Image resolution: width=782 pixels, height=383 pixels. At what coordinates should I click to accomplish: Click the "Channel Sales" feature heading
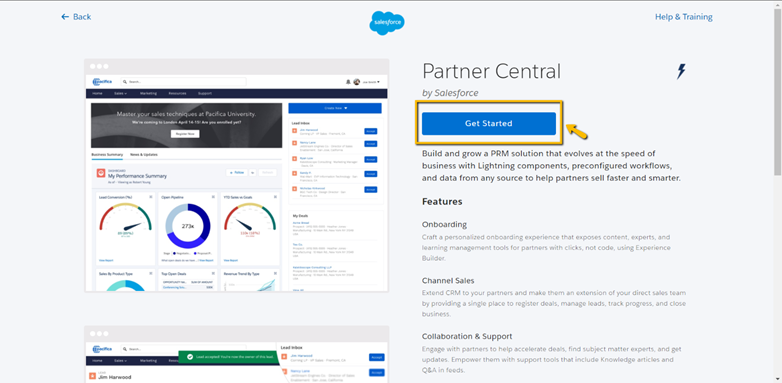pyautogui.click(x=448, y=281)
